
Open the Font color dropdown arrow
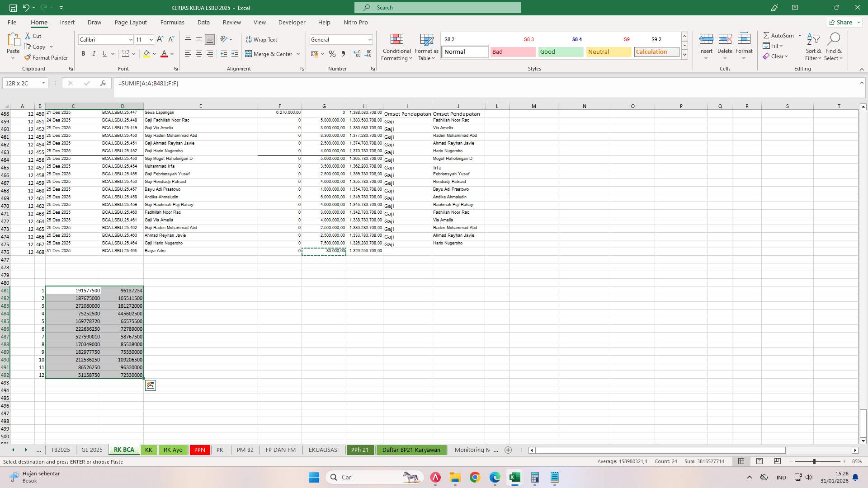click(171, 54)
